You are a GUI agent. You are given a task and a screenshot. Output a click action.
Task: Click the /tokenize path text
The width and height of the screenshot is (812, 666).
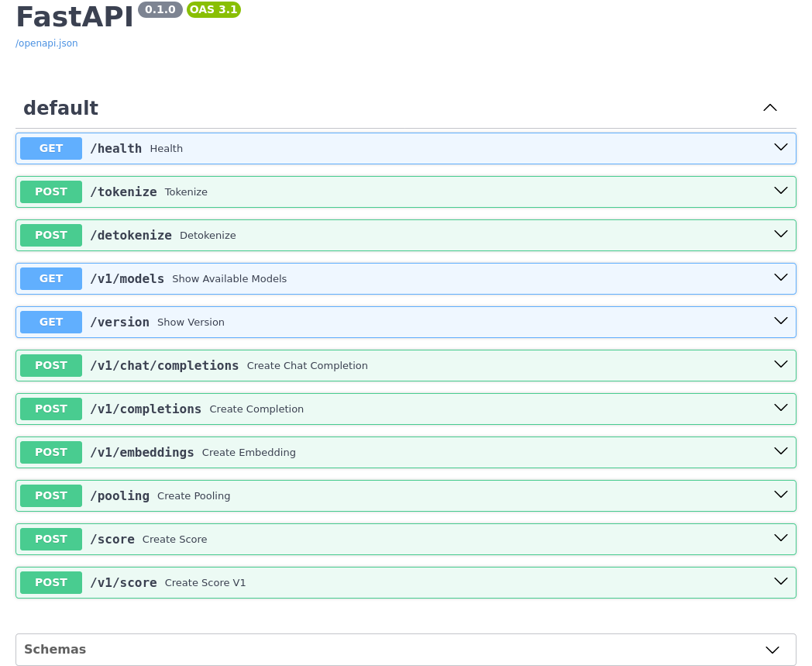(x=123, y=192)
